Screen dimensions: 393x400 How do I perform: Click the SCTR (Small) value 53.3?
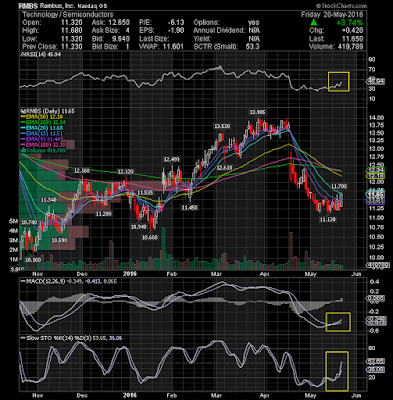point(253,46)
